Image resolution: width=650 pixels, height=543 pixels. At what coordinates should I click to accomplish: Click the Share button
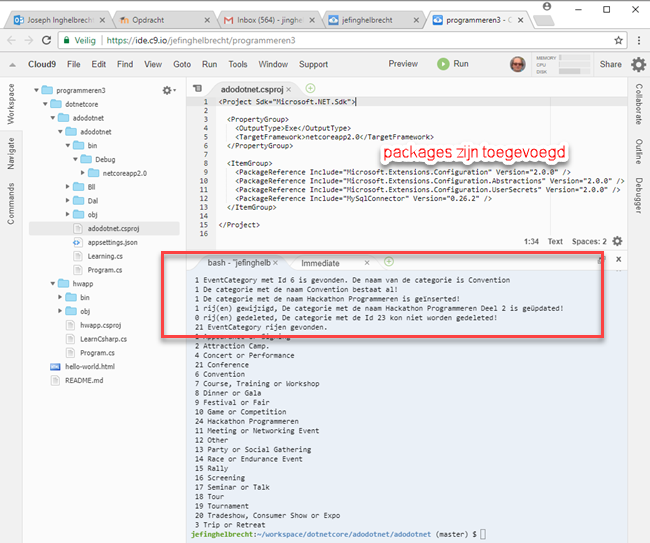point(610,64)
